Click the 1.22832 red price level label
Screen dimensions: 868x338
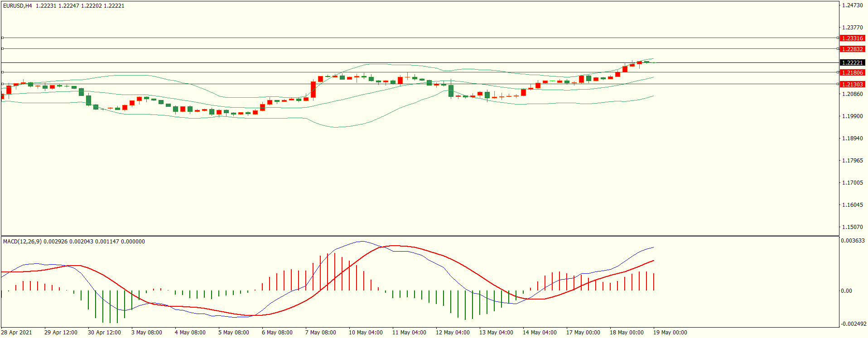[852, 49]
